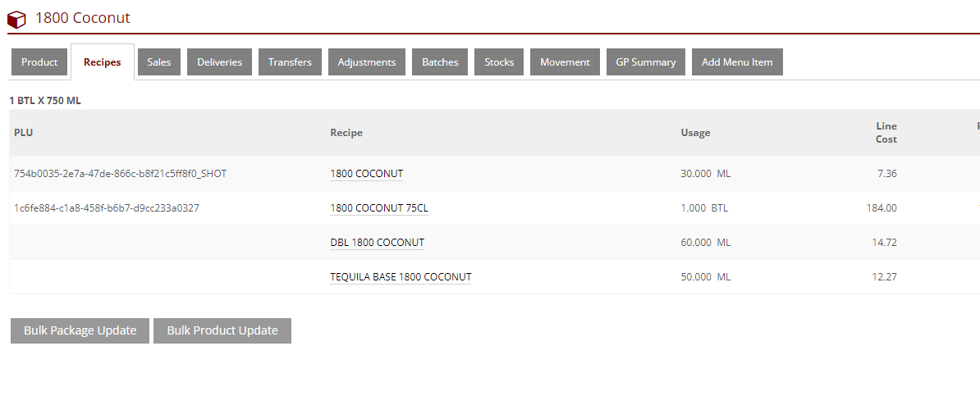The image size is (980, 419).
Task: Open the 1800 COCONUT recipe link
Action: point(367,174)
